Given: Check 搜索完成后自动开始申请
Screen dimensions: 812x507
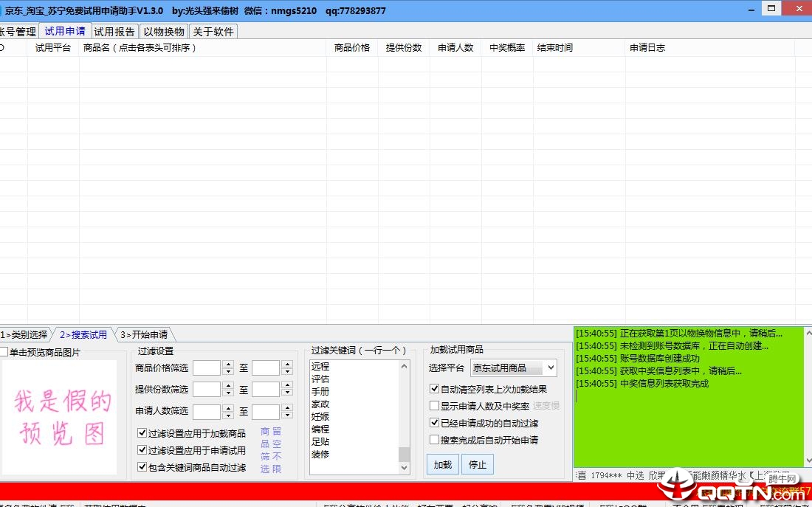Looking at the screenshot, I should [434, 440].
